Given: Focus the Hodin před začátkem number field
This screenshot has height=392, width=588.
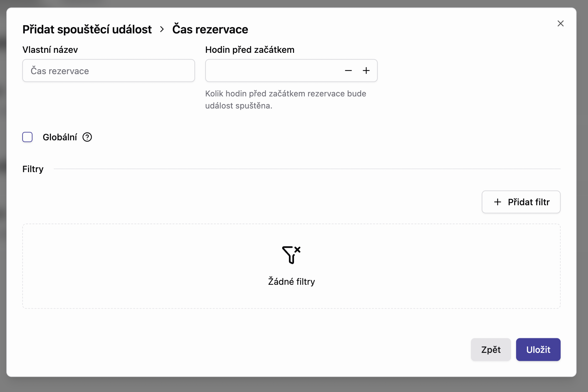Looking at the screenshot, I should click(274, 71).
